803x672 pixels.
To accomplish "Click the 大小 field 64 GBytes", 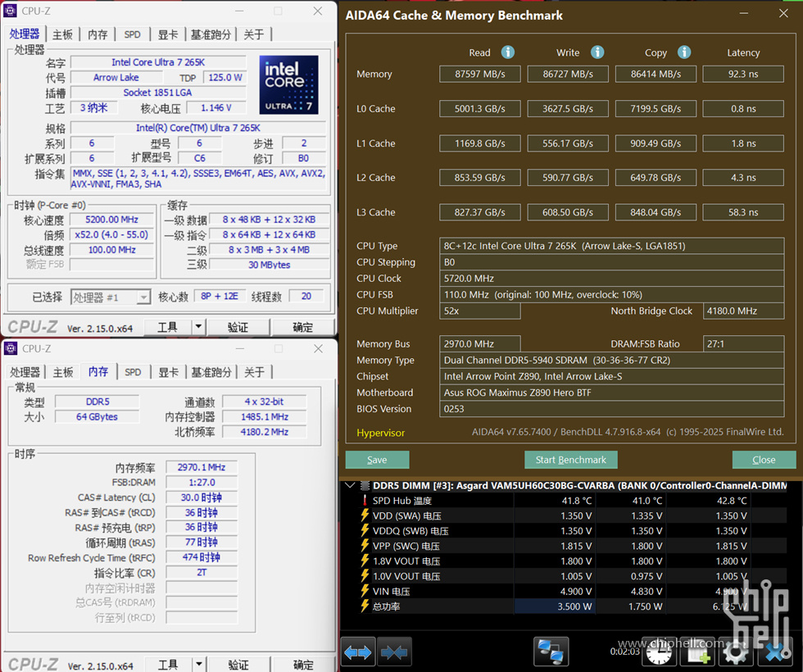I will coord(97,417).
